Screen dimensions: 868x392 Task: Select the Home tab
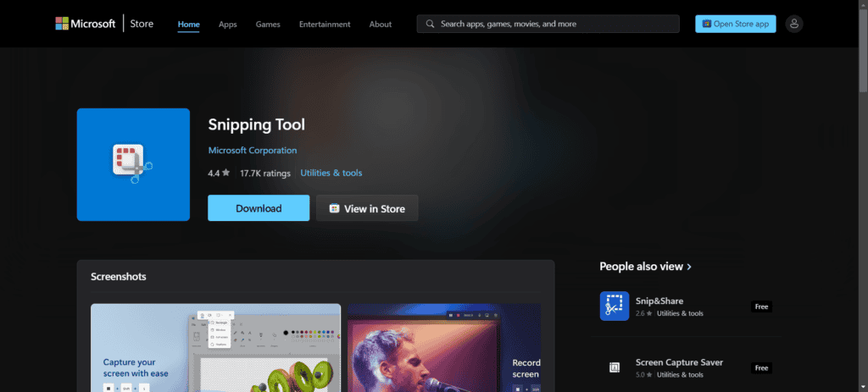pos(189,25)
